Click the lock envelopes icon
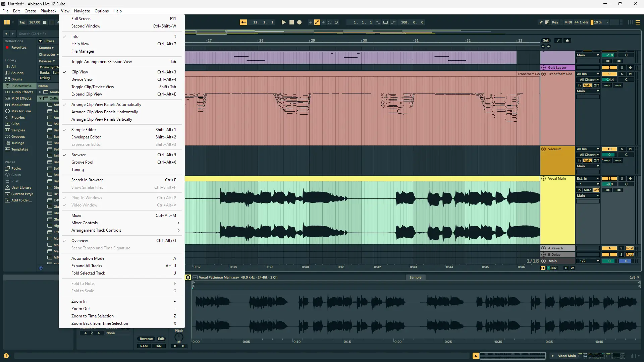 click(x=567, y=41)
